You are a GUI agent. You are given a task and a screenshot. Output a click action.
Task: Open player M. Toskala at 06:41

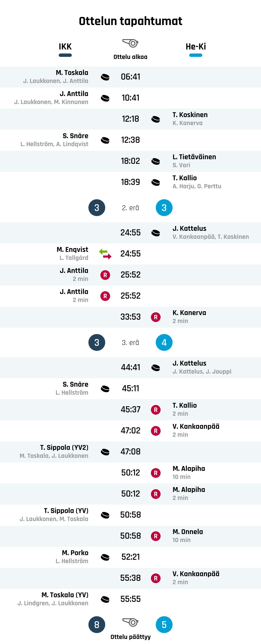click(x=72, y=73)
